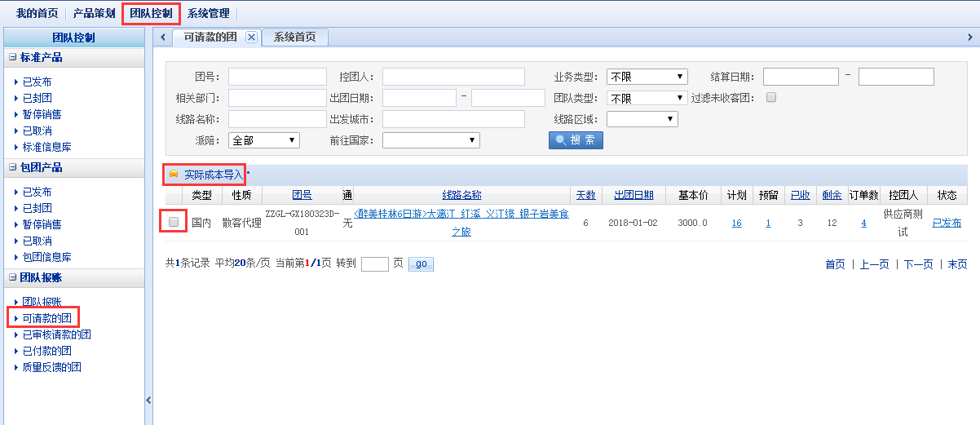The height and width of the screenshot is (425, 980).
Task: Open 已取消 under 包团产品
Action: [37, 241]
